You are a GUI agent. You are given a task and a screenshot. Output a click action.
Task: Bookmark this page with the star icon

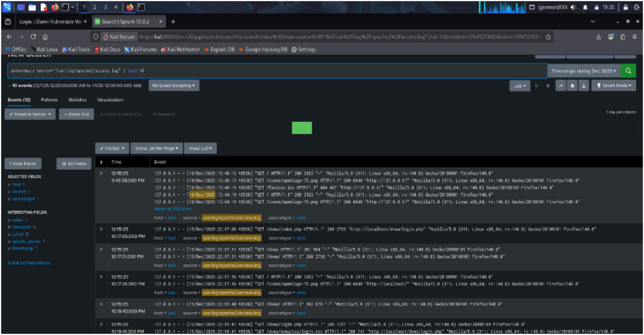548,37
